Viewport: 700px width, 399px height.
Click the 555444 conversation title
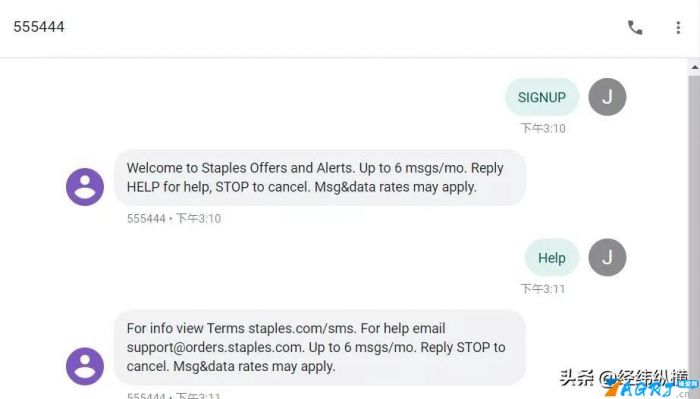point(39,27)
